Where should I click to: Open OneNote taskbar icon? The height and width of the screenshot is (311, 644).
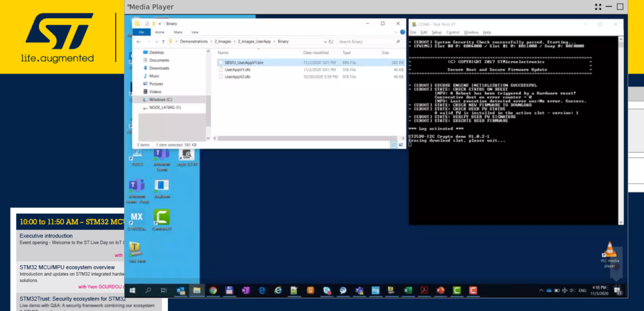click(x=246, y=290)
